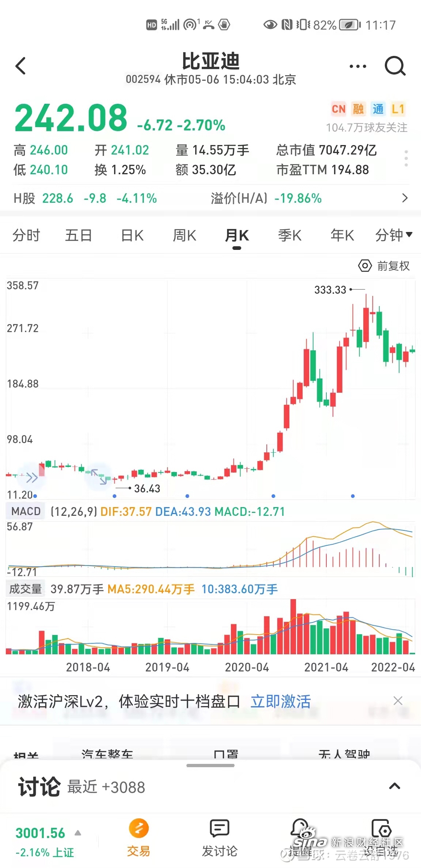421x868 pixels.
Task: Tap the 通 stock connect badge
Action: [378, 109]
